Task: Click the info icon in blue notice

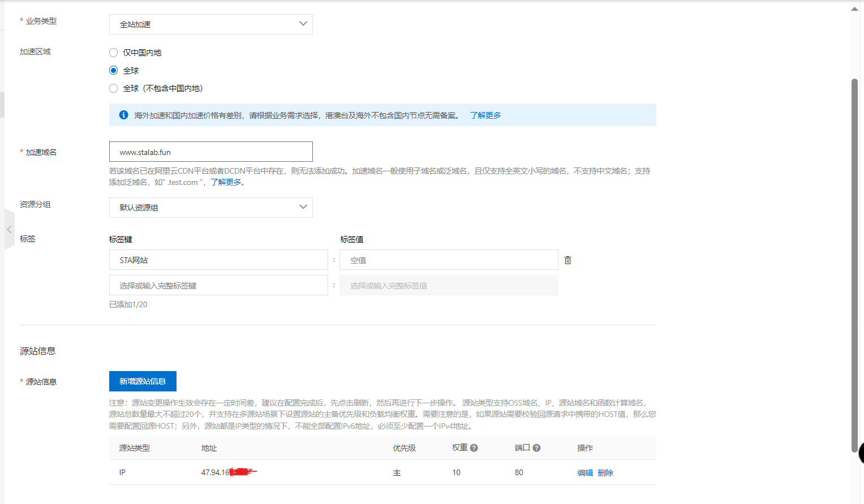Action: click(x=123, y=115)
